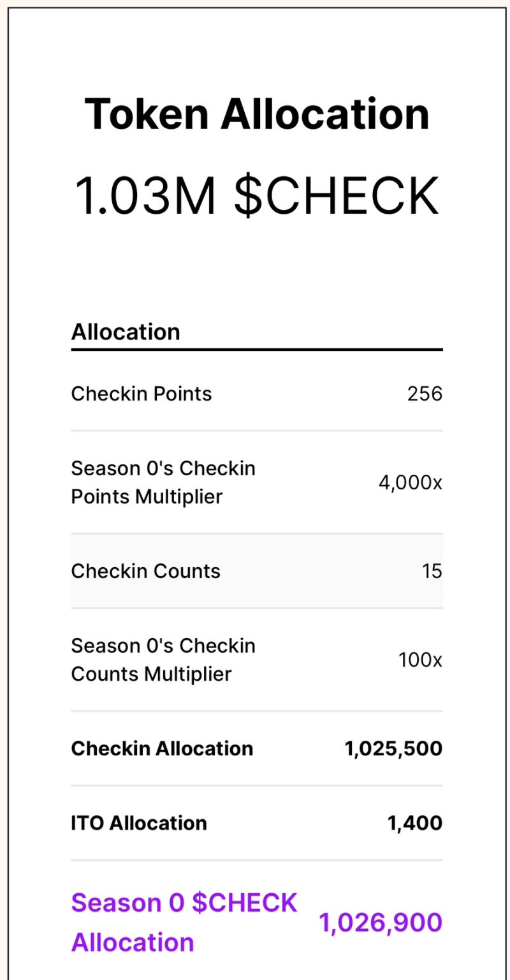
Task: Click the 256 checkin points value
Action: click(x=425, y=394)
